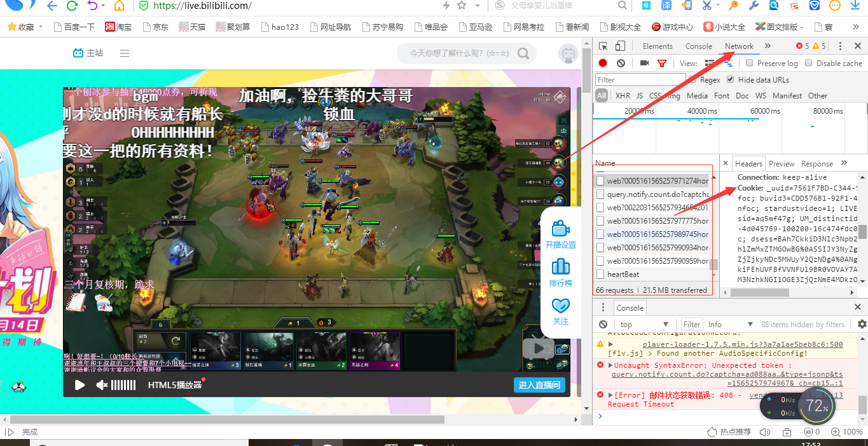Filter requests by XHR type
Screen dimensions: 868x446
(623, 96)
